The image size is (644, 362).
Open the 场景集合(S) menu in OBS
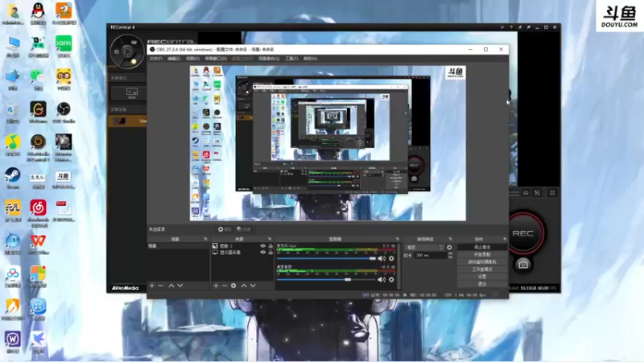[269, 59]
